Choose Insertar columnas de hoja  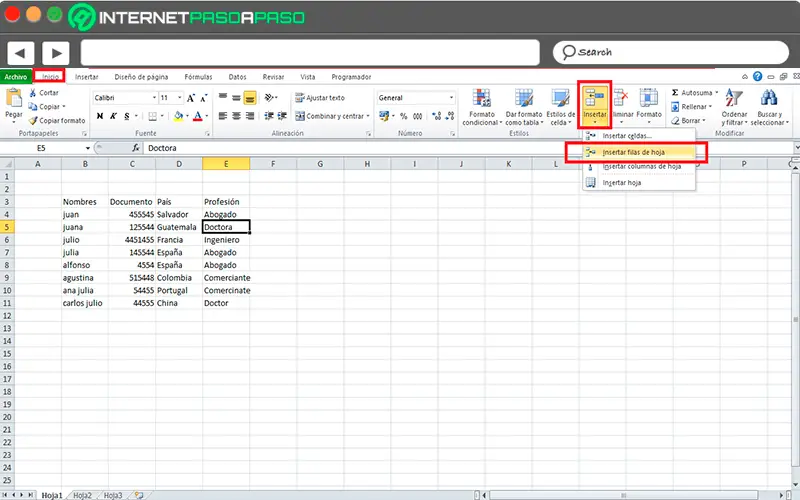(639, 167)
